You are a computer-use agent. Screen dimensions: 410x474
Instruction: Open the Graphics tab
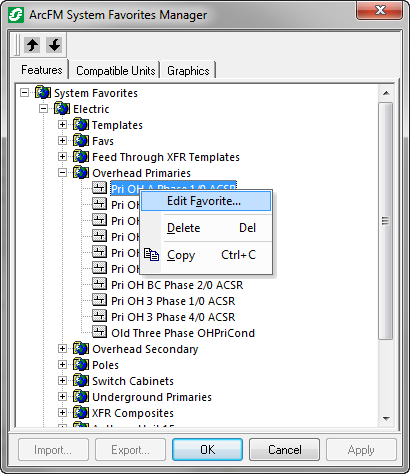[x=188, y=71]
